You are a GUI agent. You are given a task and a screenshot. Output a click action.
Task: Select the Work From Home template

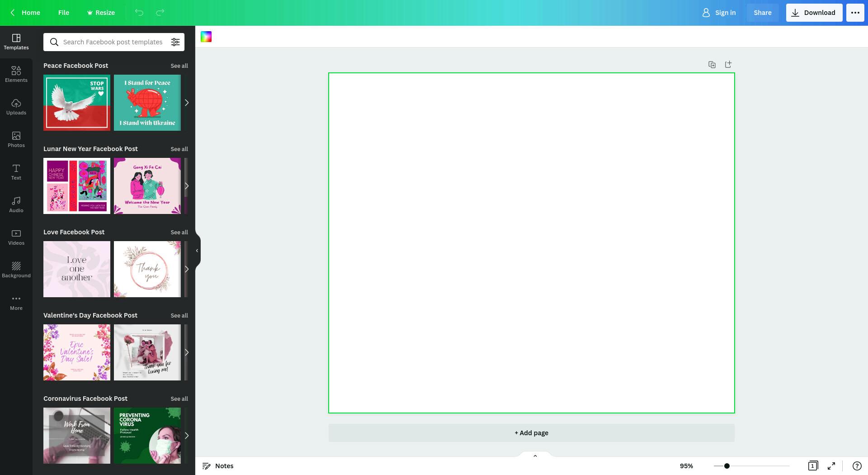click(x=77, y=436)
